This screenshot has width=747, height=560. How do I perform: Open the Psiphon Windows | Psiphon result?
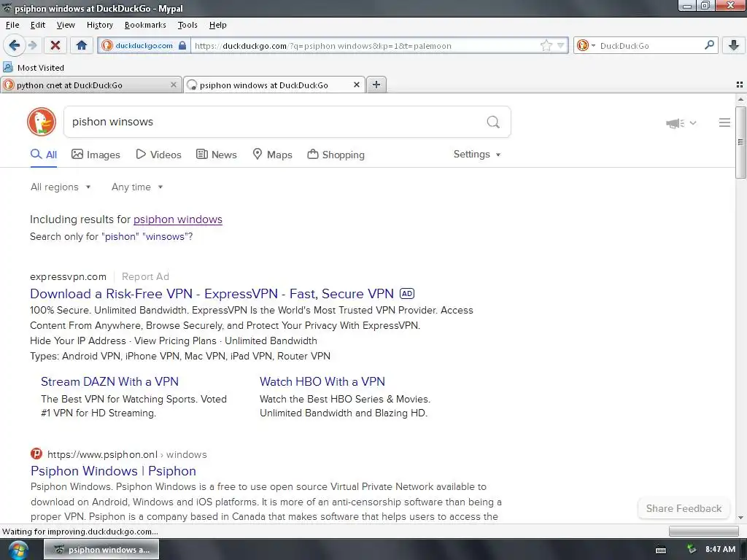coord(113,471)
